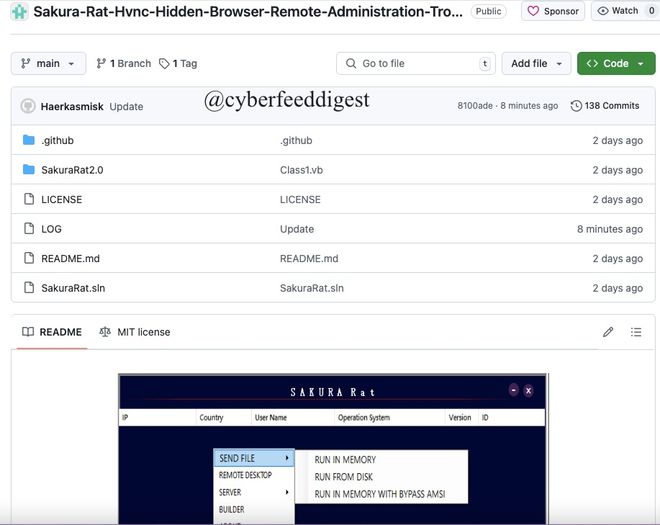Click the magnifier icon in Go to file
660x525 pixels.
[351, 64]
